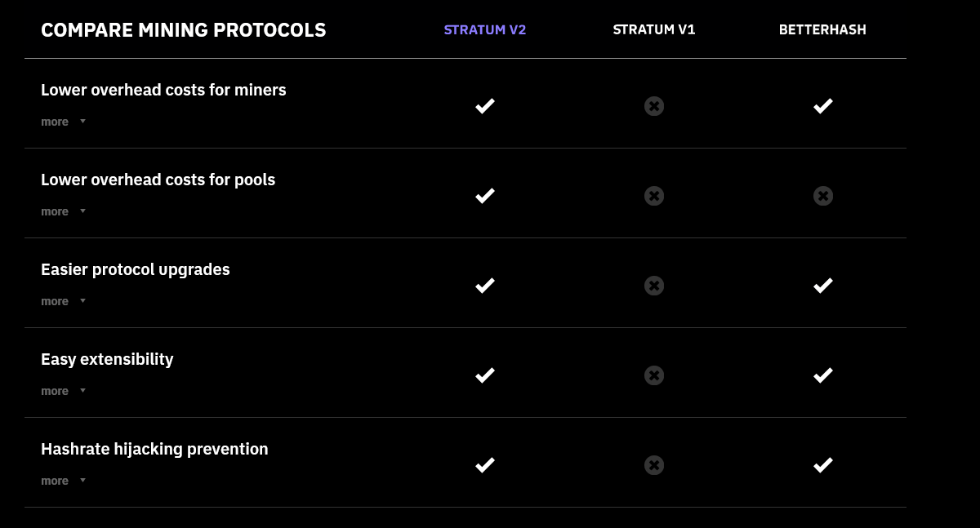Viewport: 980px width, 528px height.
Task: Click BetterHash checkmark for protocol upgrades
Action: pos(823,286)
